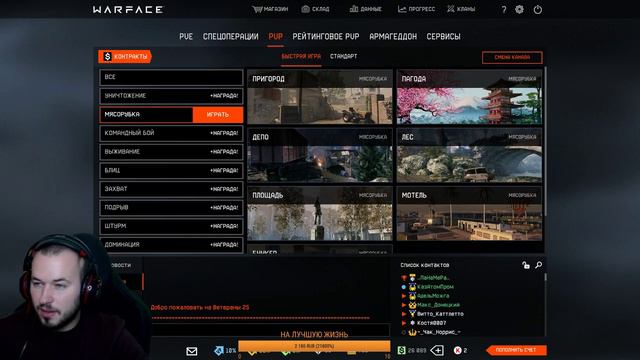Switch to the PVE tab
Screen dimensions: 640x360
[x=186, y=36]
